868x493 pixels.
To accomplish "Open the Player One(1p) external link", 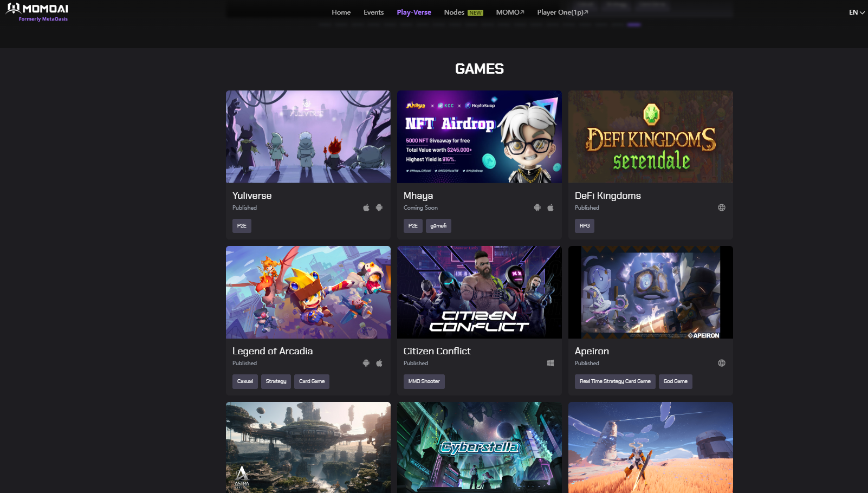I will [562, 12].
